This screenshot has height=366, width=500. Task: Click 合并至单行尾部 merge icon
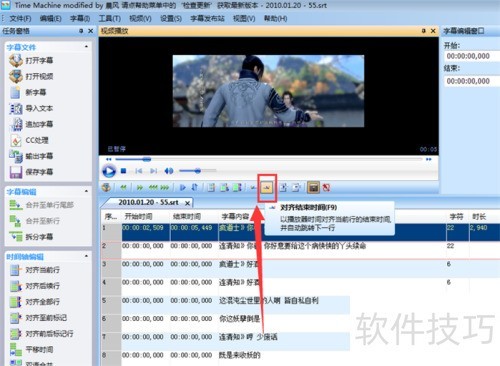16,205
